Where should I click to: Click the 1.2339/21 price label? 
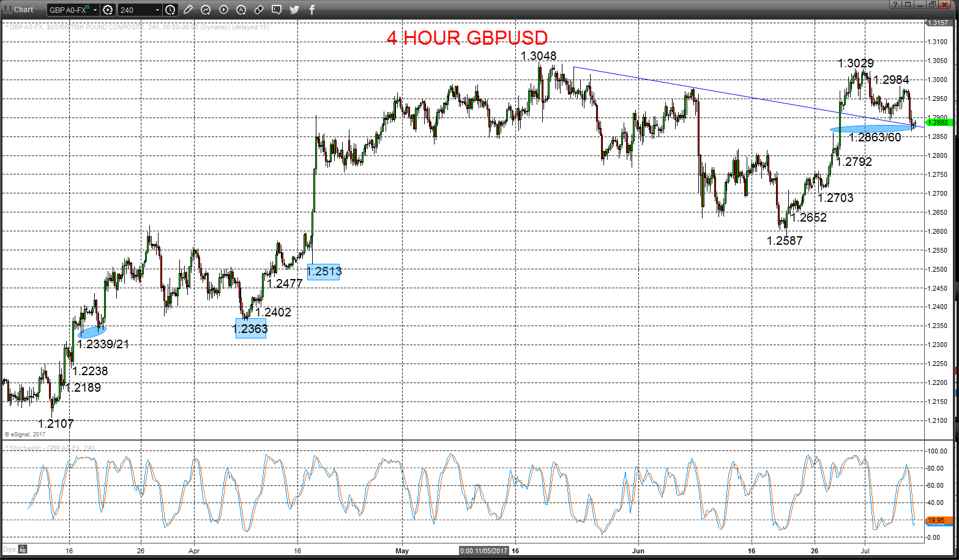[103, 344]
